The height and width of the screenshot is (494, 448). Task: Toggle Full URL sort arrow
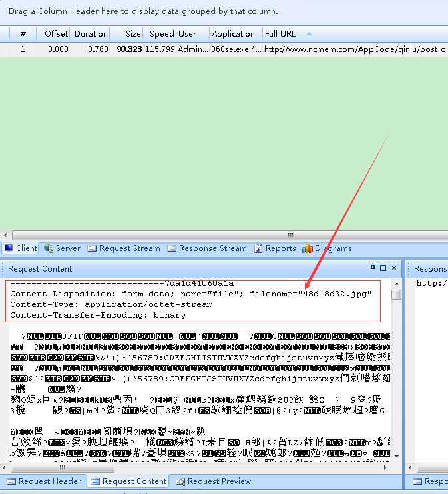pos(309,34)
